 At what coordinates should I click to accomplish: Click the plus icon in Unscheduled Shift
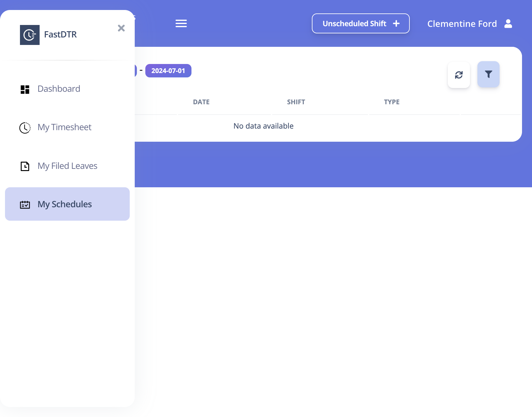pyautogui.click(x=396, y=23)
